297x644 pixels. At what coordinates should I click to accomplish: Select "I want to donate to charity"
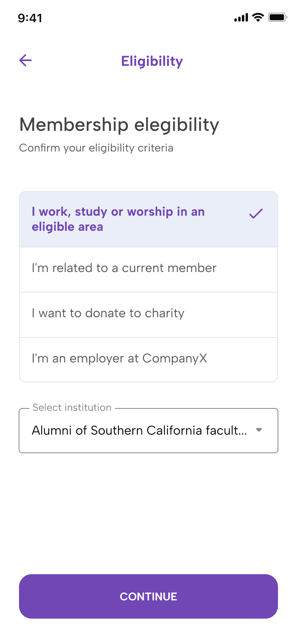coord(108,313)
